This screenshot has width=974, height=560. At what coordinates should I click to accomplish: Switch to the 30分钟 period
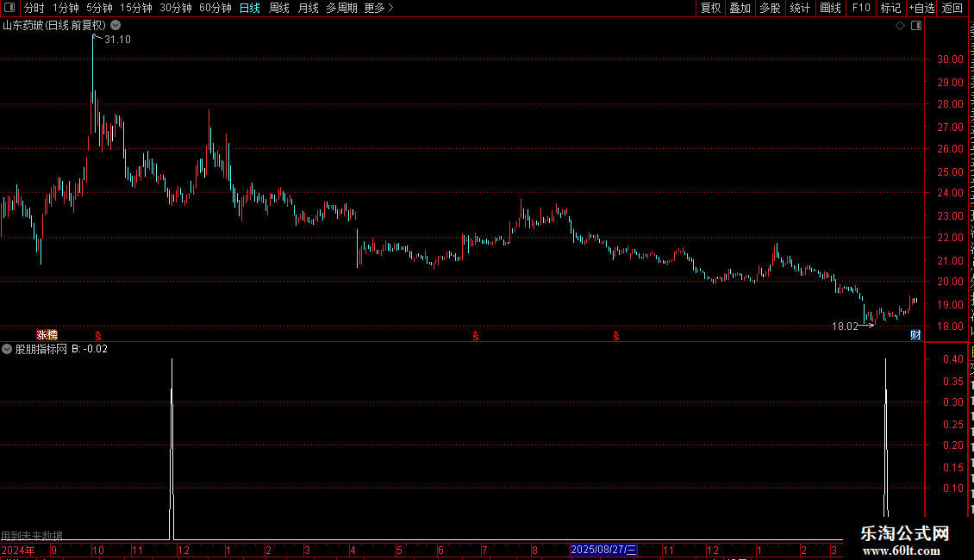(x=176, y=8)
